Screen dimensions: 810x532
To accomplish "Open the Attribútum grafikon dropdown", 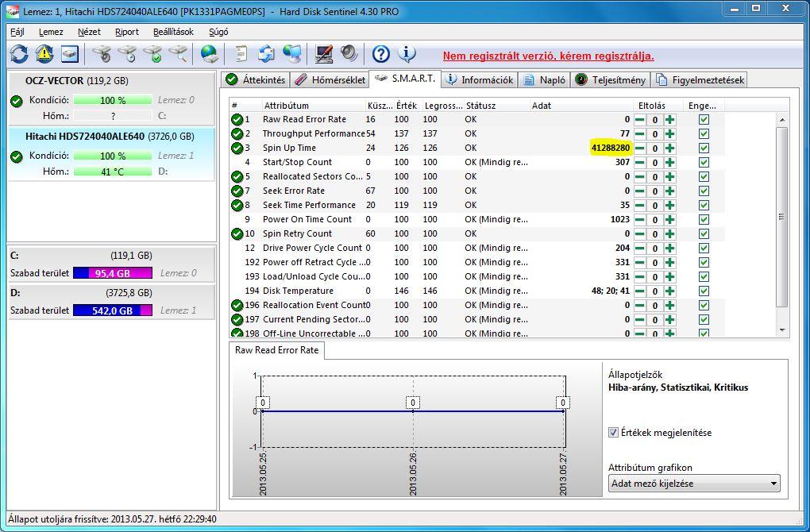I will tap(694, 484).
